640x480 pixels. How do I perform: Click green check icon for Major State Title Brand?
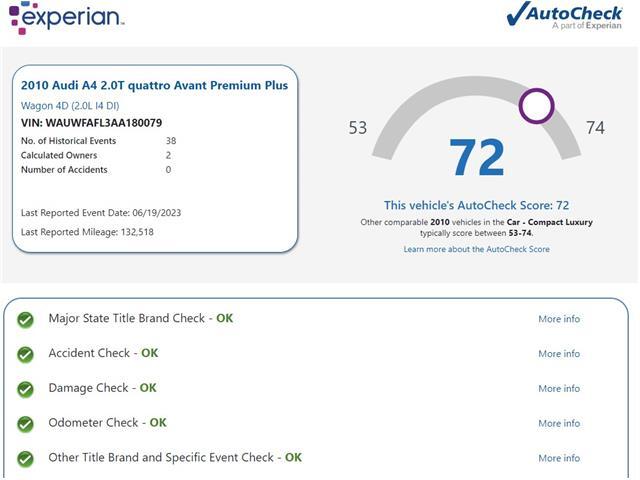click(x=26, y=320)
